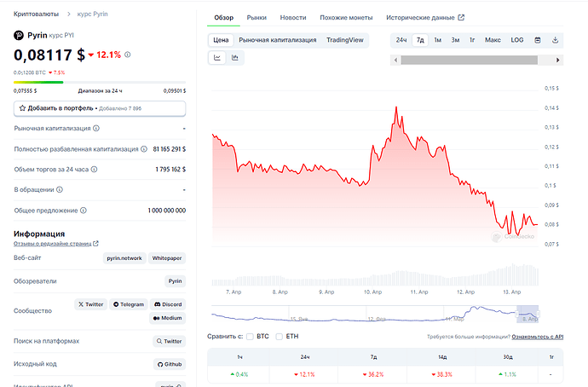Click 0,08117 $ price value
The image size is (588, 387).
(49, 55)
